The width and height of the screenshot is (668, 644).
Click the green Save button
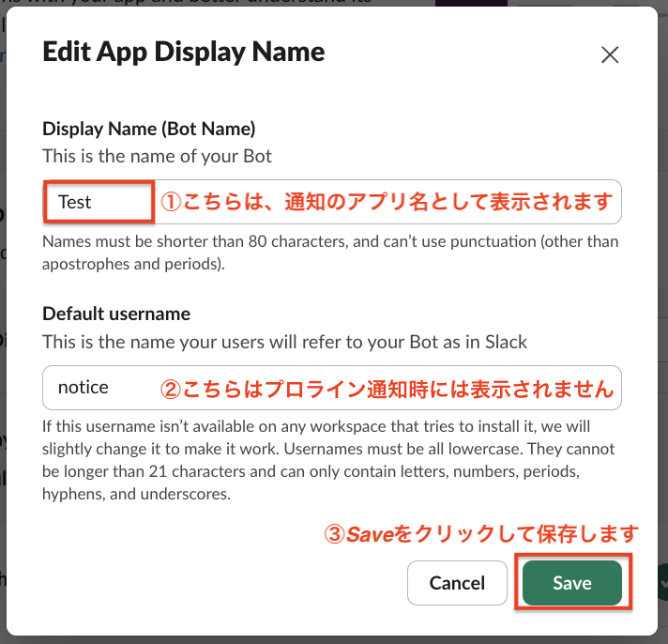click(571, 583)
